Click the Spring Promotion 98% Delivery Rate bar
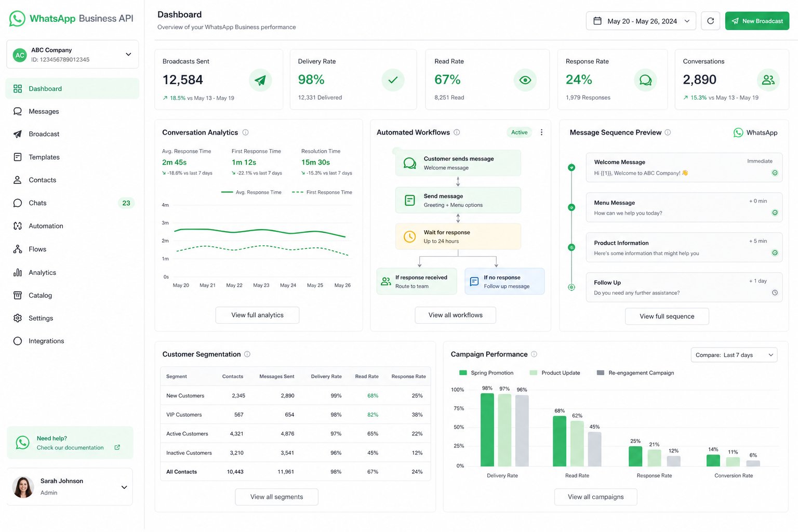The width and height of the screenshot is (798, 532). coord(487,430)
